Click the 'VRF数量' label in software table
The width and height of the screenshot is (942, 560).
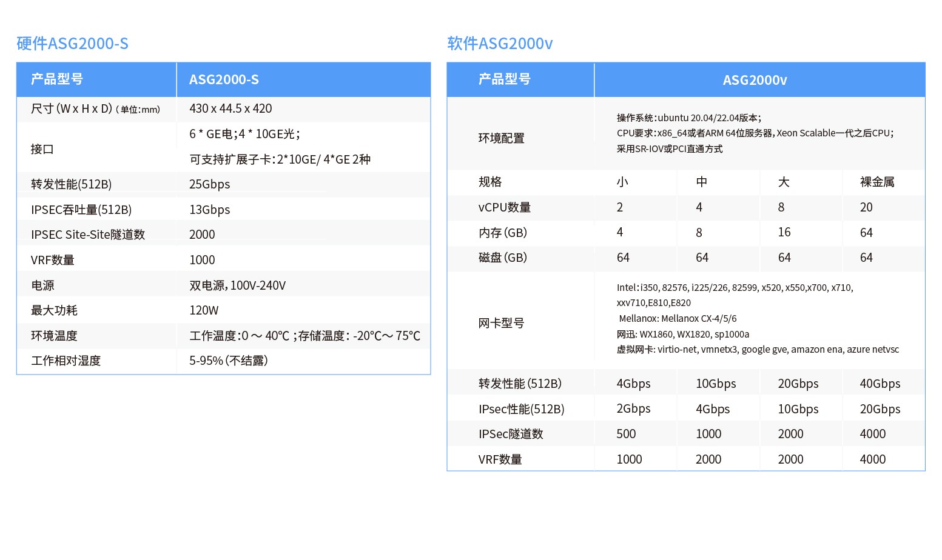pyautogui.click(x=500, y=459)
